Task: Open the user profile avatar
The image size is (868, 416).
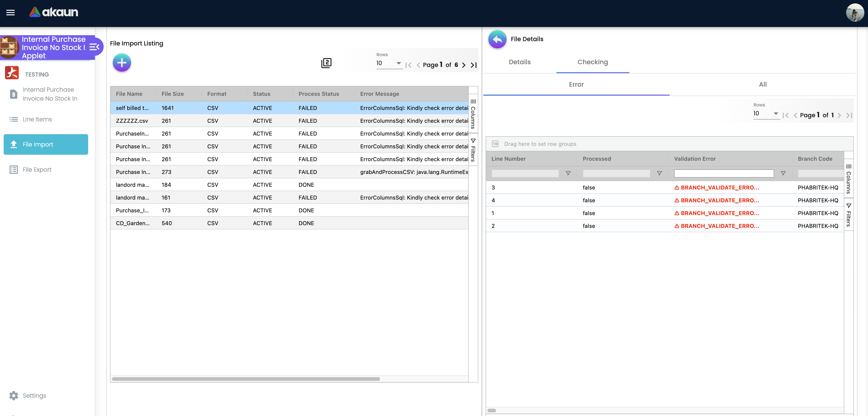Action: pos(855,13)
